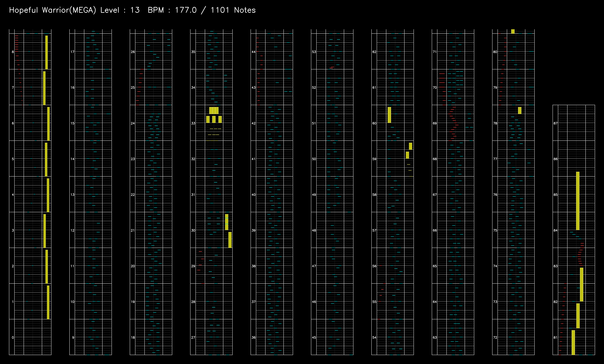Click the long note spanning measures 84 and 85

coord(578,201)
